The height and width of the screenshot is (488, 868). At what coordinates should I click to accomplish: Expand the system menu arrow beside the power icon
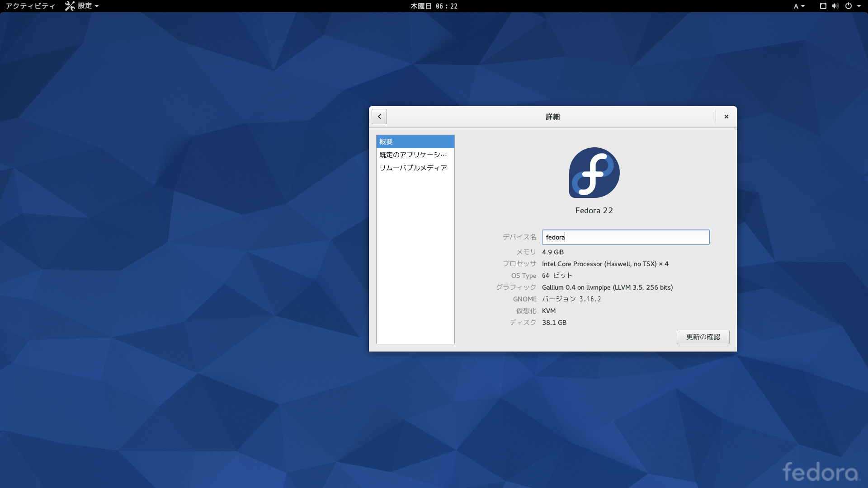tap(859, 6)
